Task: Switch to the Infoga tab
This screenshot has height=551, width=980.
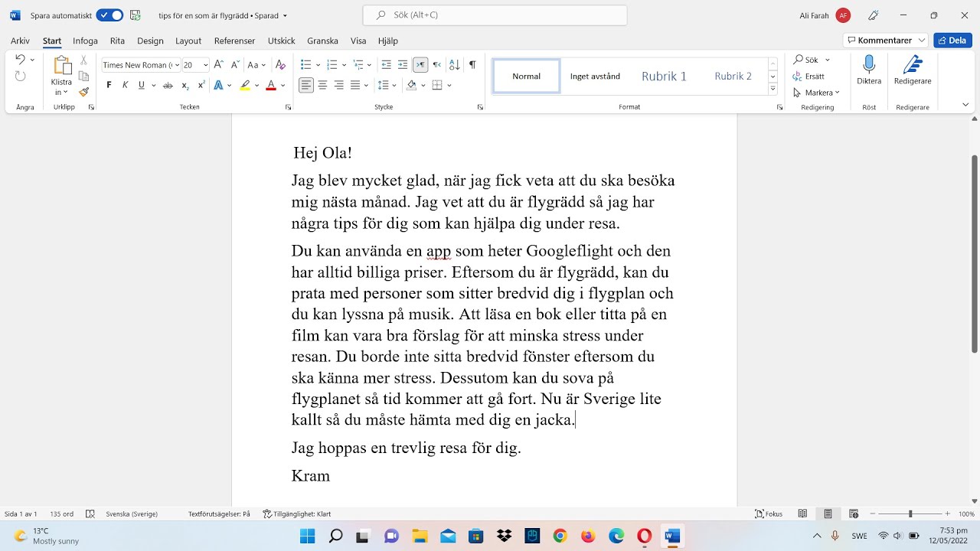Action: click(85, 41)
